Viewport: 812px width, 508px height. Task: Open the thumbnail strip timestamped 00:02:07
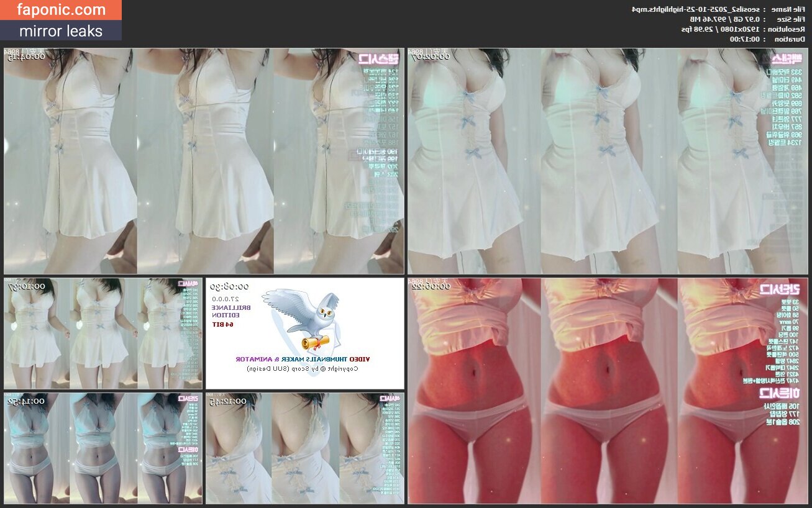point(608,161)
